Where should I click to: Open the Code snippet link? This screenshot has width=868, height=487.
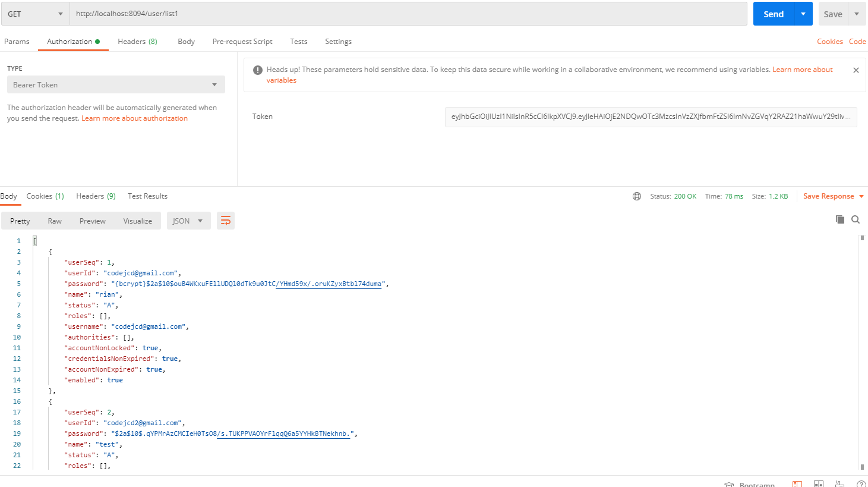click(857, 42)
